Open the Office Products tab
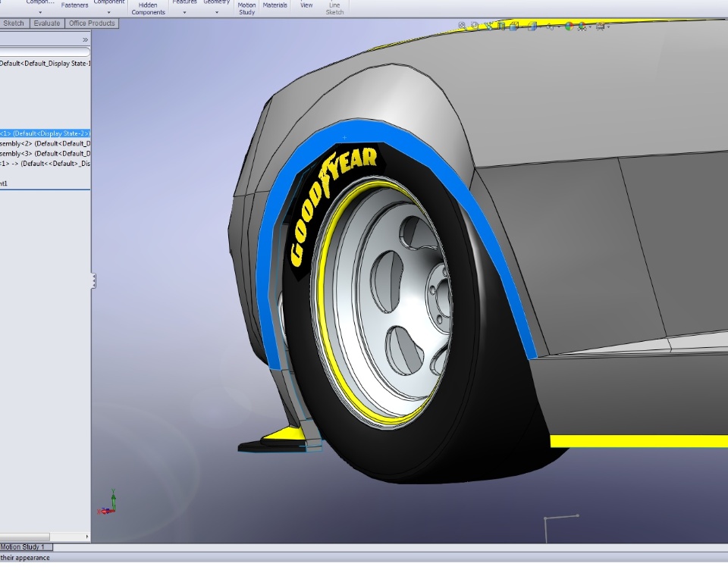Viewport: 728px width, 576px height. (x=92, y=23)
